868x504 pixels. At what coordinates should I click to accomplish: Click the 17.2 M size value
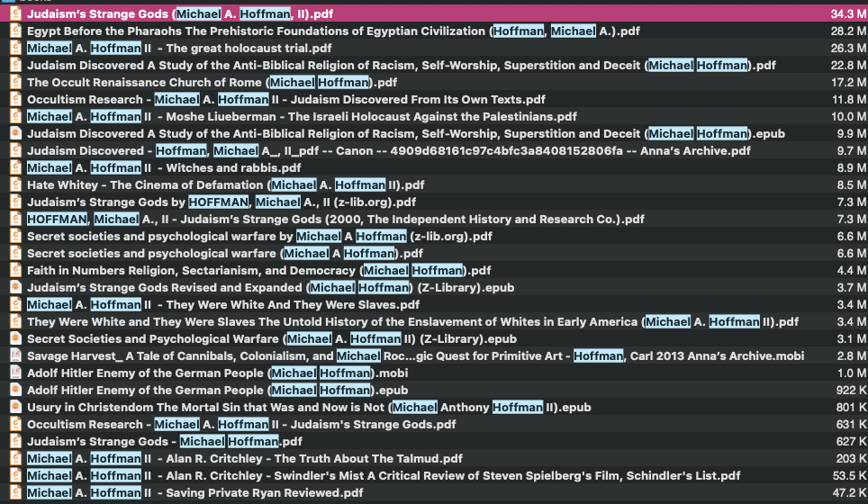click(x=848, y=83)
